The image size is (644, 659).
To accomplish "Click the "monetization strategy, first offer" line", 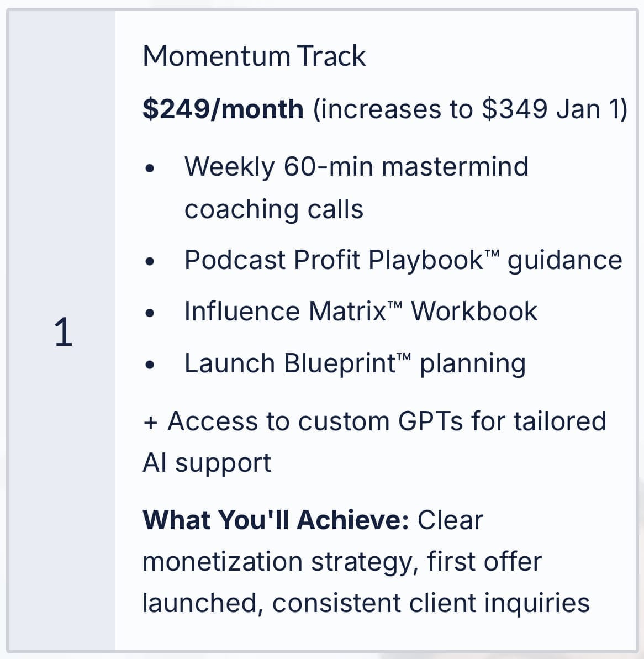I will pos(342,562).
